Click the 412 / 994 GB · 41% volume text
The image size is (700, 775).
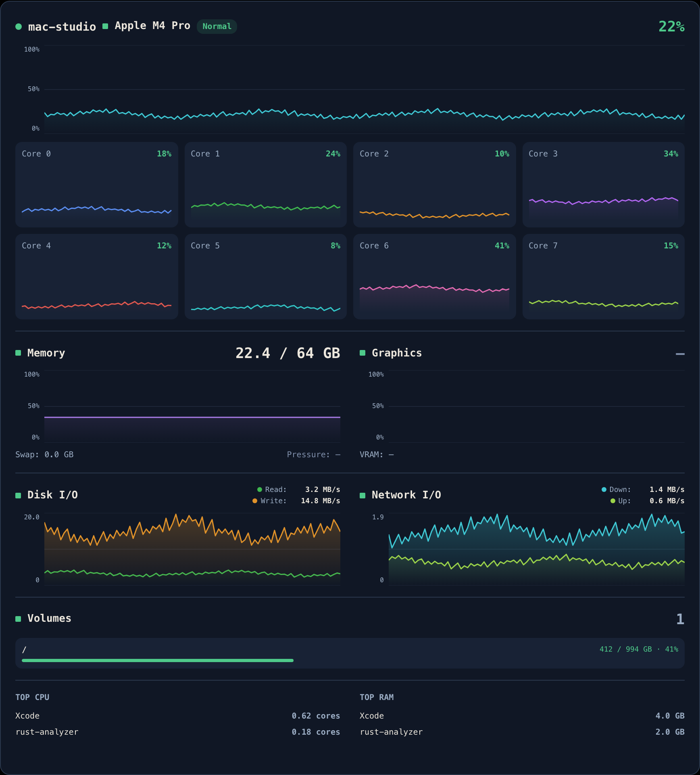tap(639, 649)
